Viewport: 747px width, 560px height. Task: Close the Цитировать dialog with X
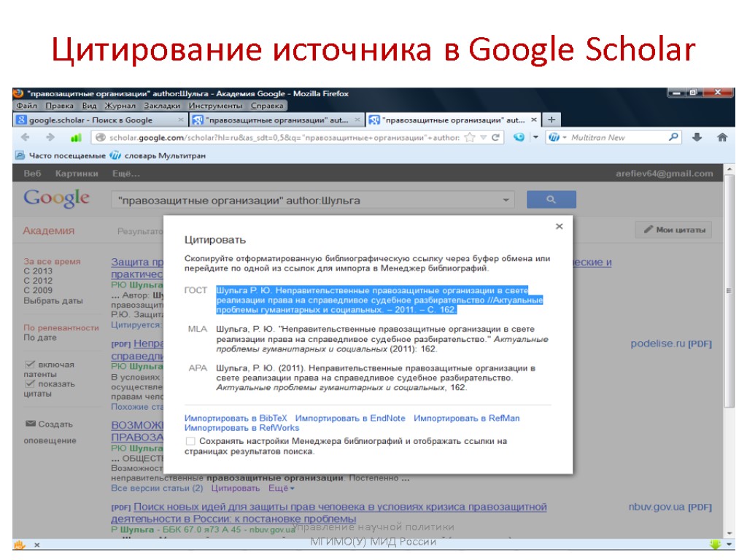560,226
